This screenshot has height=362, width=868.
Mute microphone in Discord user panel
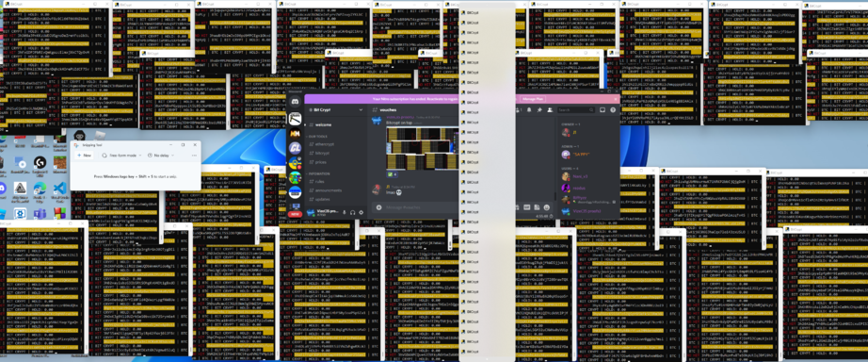pos(345,212)
